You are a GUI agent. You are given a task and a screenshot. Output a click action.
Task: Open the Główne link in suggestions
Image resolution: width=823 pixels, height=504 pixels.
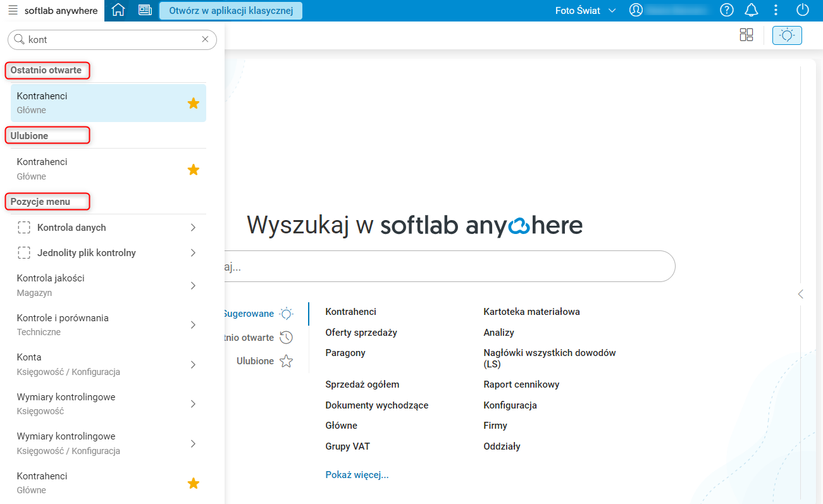tap(342, 426)
